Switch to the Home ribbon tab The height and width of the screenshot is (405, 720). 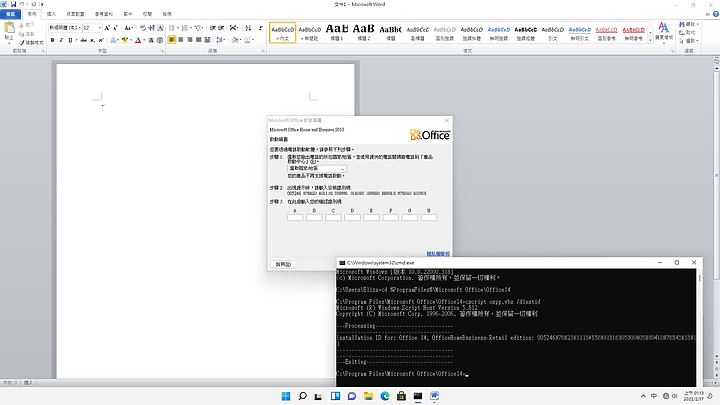tap(32, 14)
